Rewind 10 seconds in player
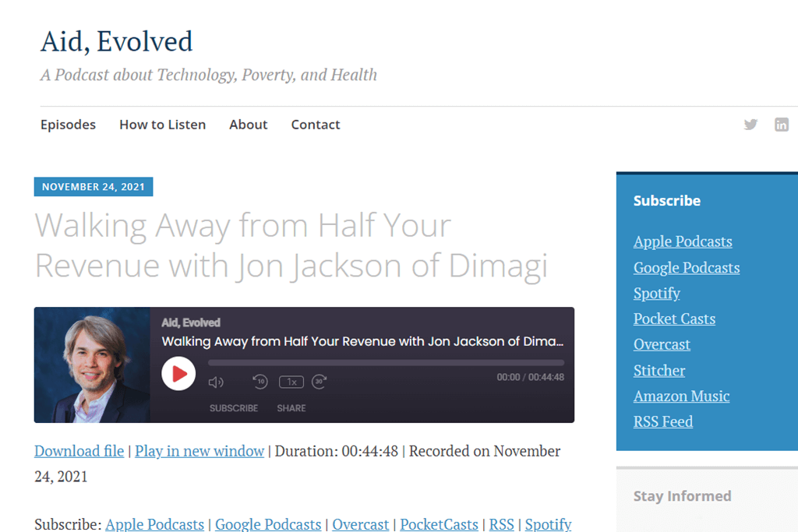The image size is (798, 532). (260, 382)
